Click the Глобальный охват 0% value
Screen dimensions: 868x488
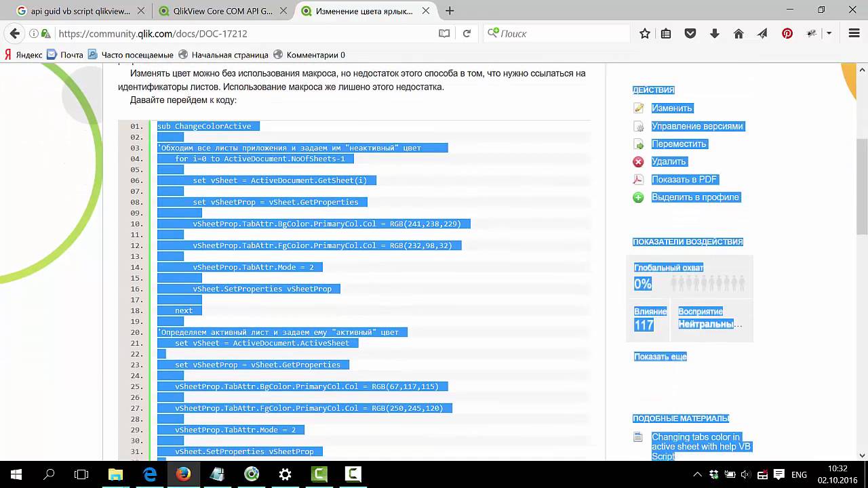[642, 284]
